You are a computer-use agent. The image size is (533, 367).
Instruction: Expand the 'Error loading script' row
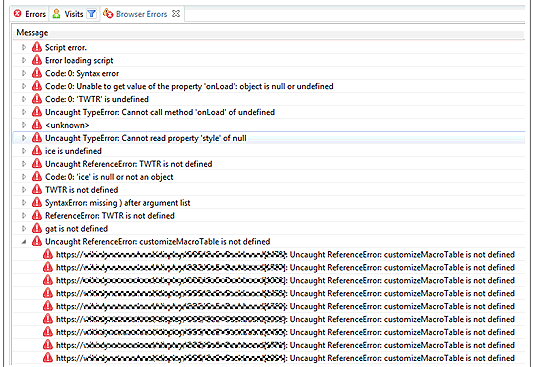click(24, 60)
